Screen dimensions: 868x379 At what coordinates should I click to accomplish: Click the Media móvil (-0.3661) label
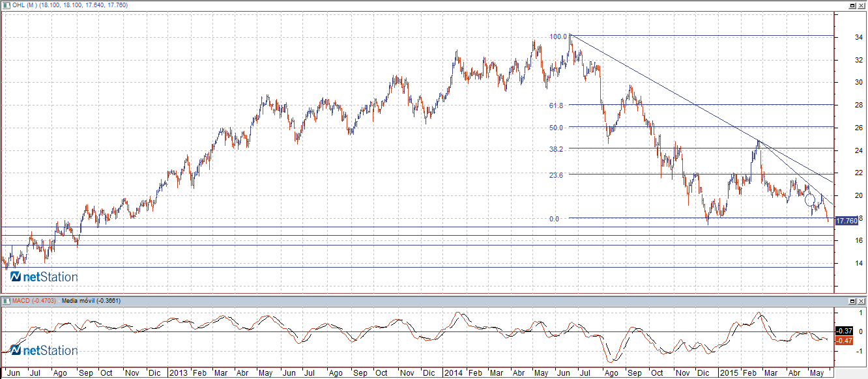90,301
